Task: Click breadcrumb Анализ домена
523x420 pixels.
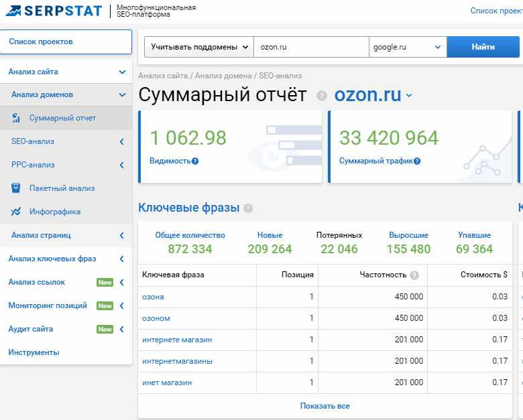Action: pos(223,76)
